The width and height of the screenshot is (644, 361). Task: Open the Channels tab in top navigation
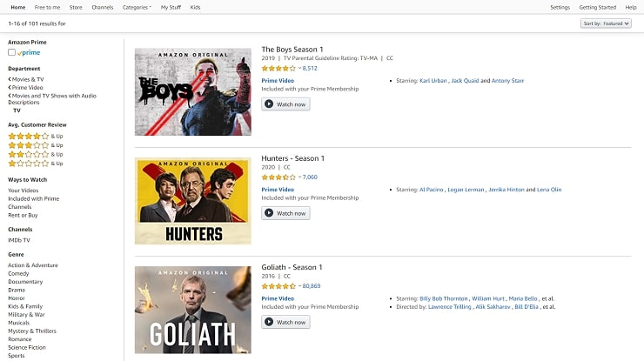click(x=103, y=7)
